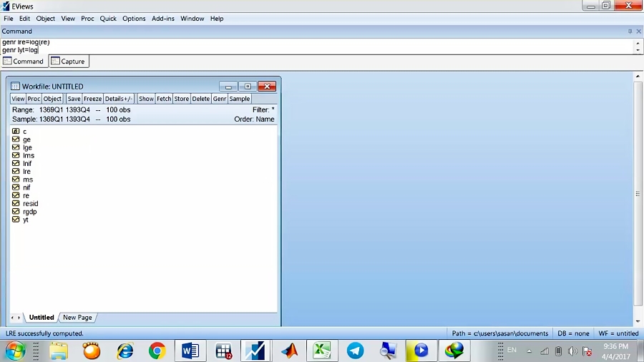This screenshot has width=644, height=362.
Task: Open the Edit menu
Action: tap(24, 19)
